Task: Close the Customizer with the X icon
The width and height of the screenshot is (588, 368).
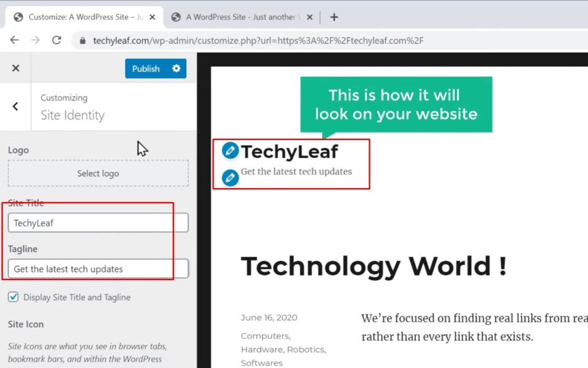Action: [16, 68]
